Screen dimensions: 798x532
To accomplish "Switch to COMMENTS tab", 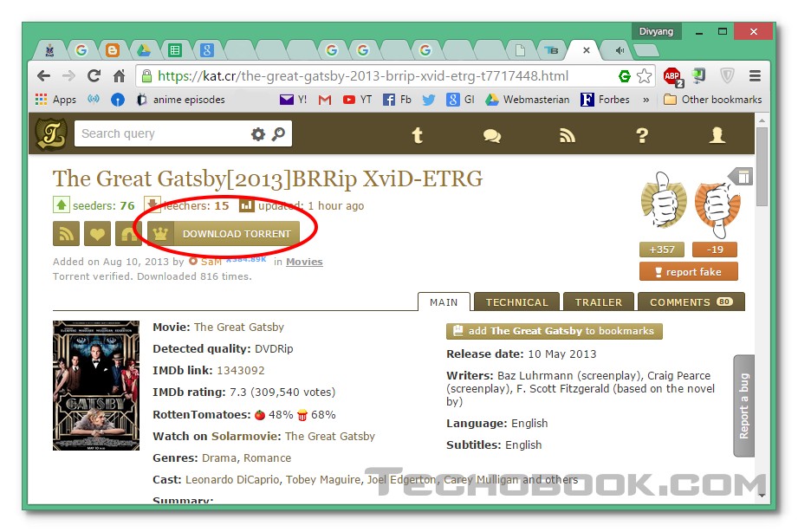I will click(x=691, y=302).
